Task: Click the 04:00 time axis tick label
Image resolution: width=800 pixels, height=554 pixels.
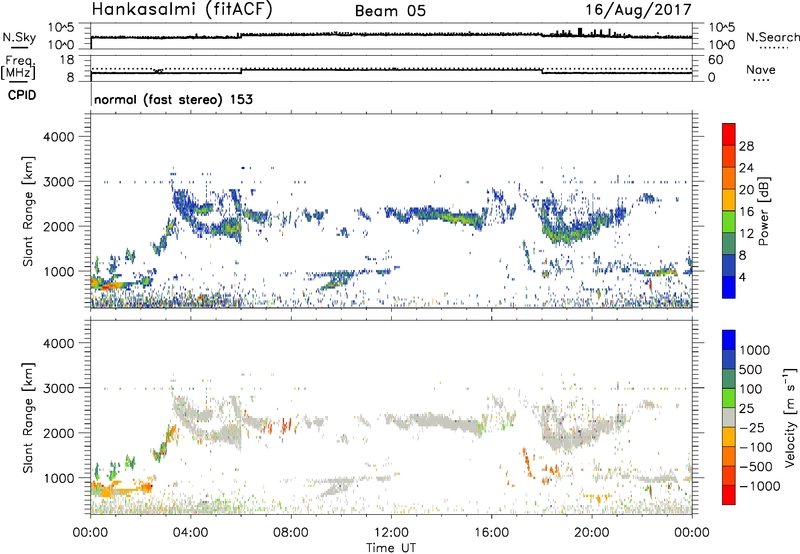Action: click(x=190, y=533)
